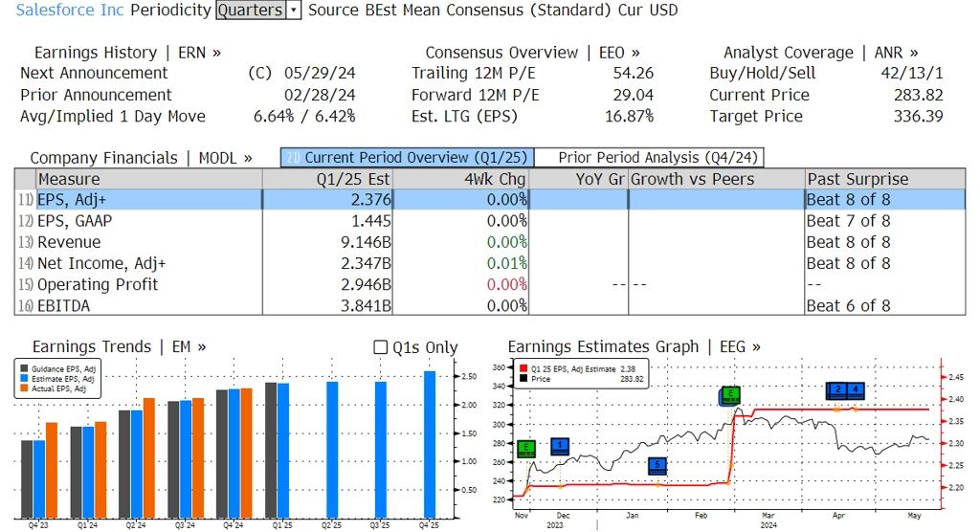
Task: Click the blue event marker labeled 1
Action: pos(560,446)
